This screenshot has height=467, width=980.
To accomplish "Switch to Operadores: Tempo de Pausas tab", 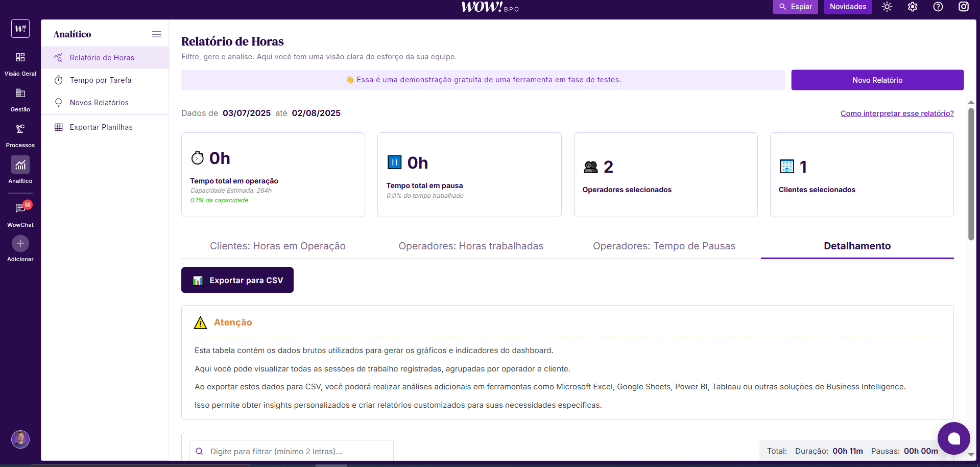I will pos(664,246).
